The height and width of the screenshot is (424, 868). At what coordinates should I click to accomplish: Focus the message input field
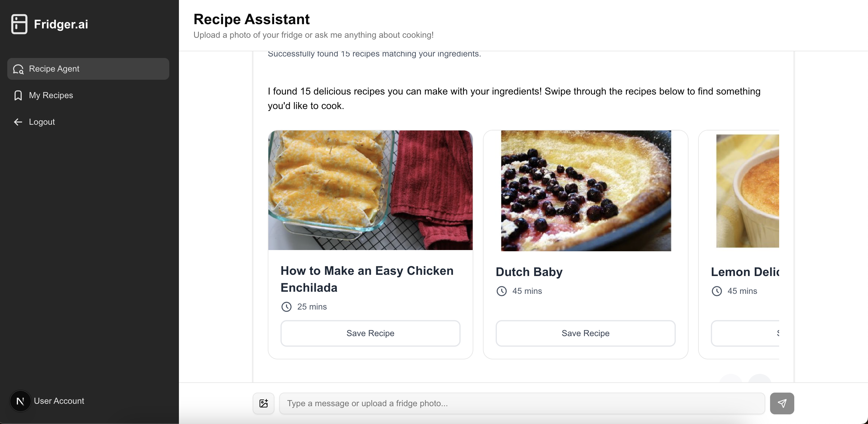(x=522, y=403)
